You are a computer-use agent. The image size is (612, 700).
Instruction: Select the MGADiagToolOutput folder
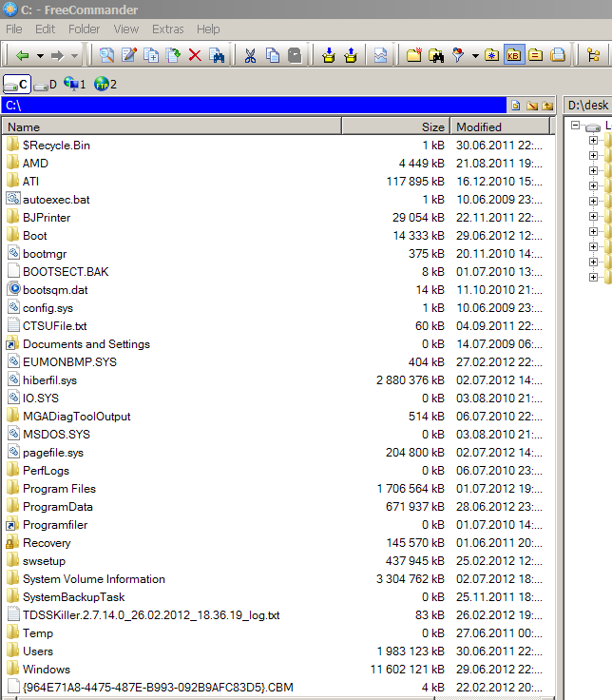tap(76, 417)
